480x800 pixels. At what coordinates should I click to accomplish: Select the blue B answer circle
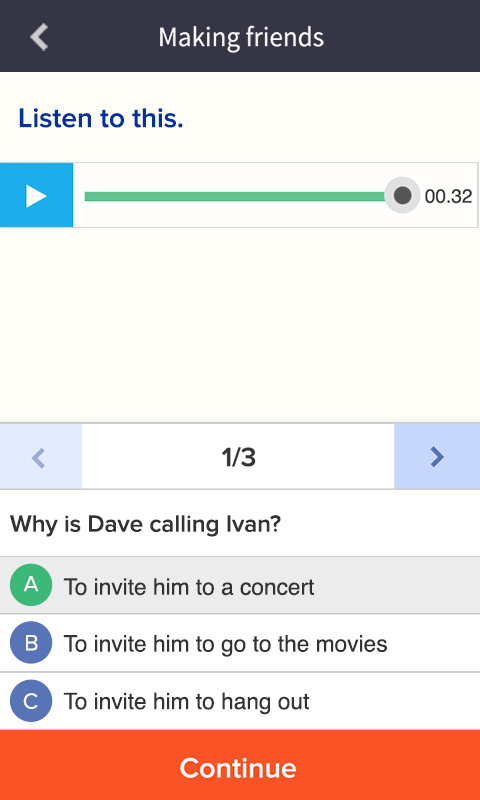pos(31,643)
